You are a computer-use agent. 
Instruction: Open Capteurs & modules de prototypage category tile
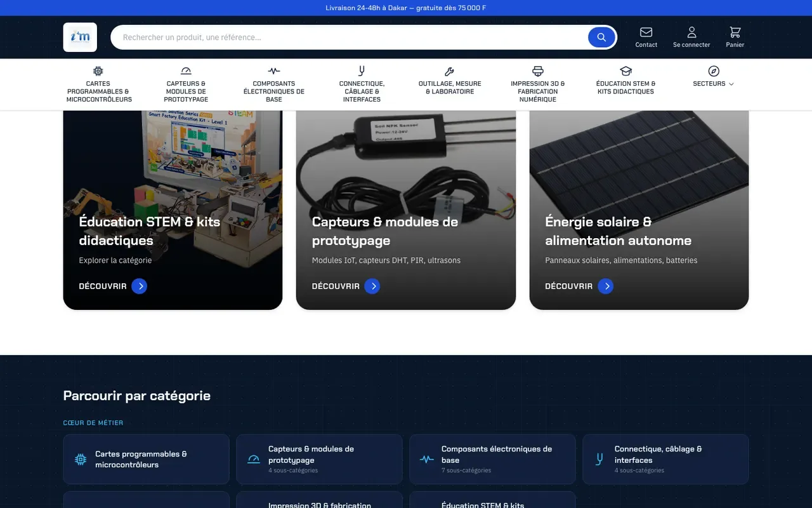coord(320,459)
